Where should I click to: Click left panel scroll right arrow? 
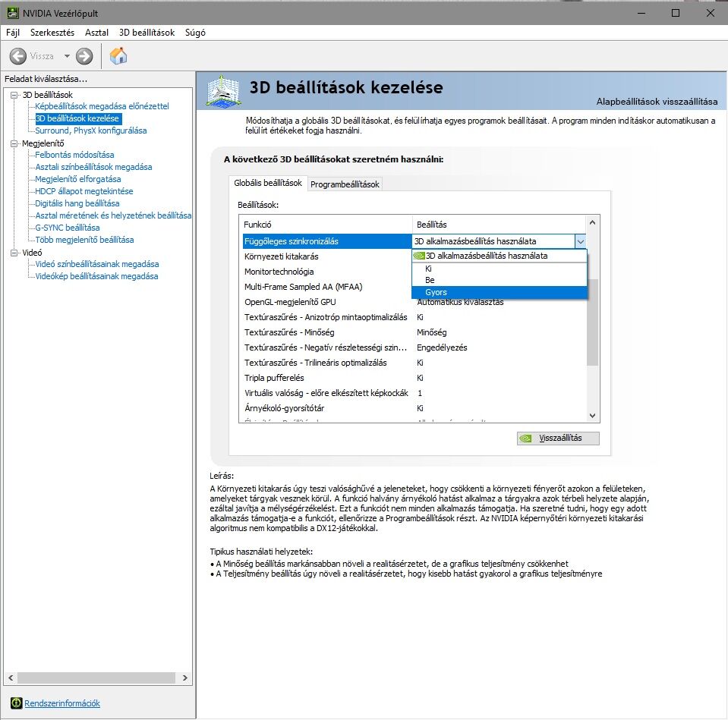click(184, 678)
